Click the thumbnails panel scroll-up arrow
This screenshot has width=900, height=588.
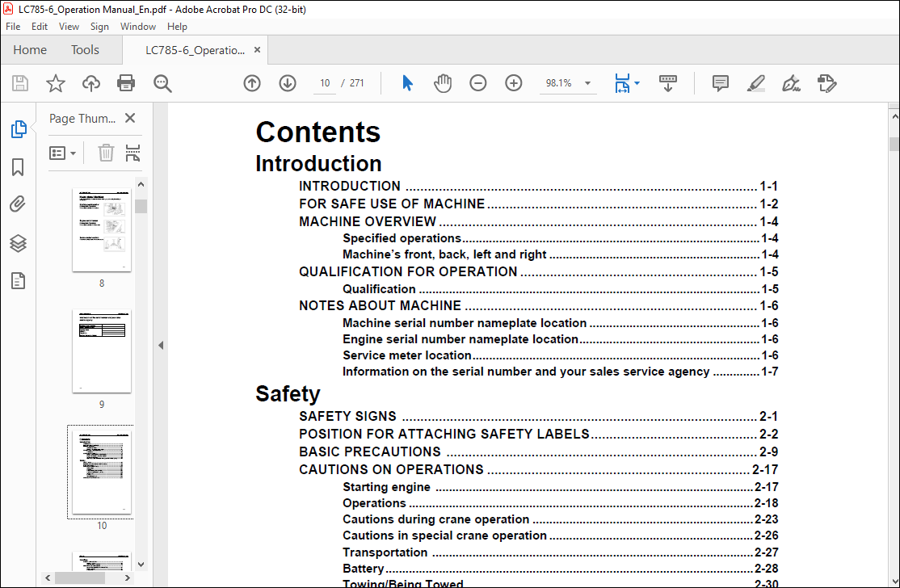coord(141,185)
